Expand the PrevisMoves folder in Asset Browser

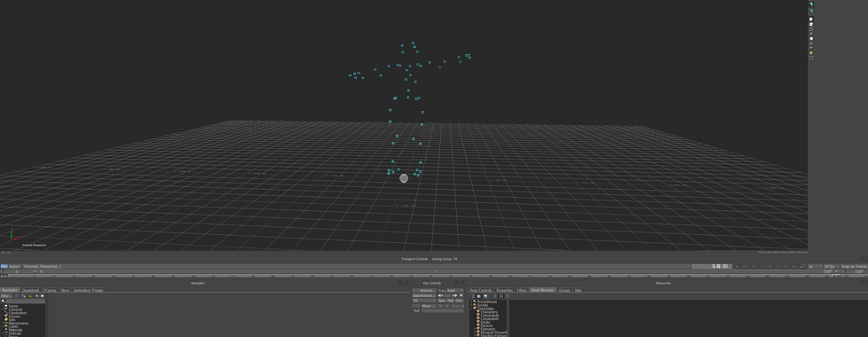click(x=471, y=302)
